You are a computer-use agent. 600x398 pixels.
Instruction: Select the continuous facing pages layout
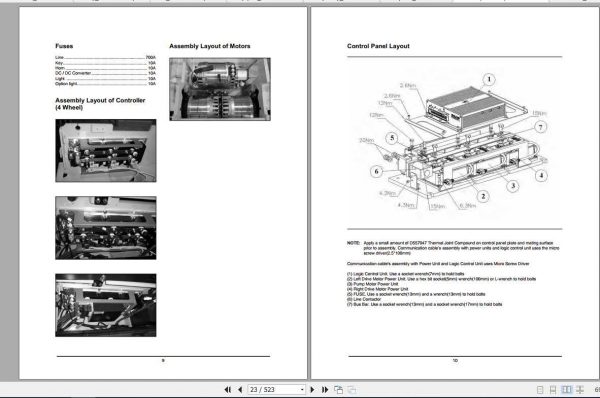(x=580, y=390)
